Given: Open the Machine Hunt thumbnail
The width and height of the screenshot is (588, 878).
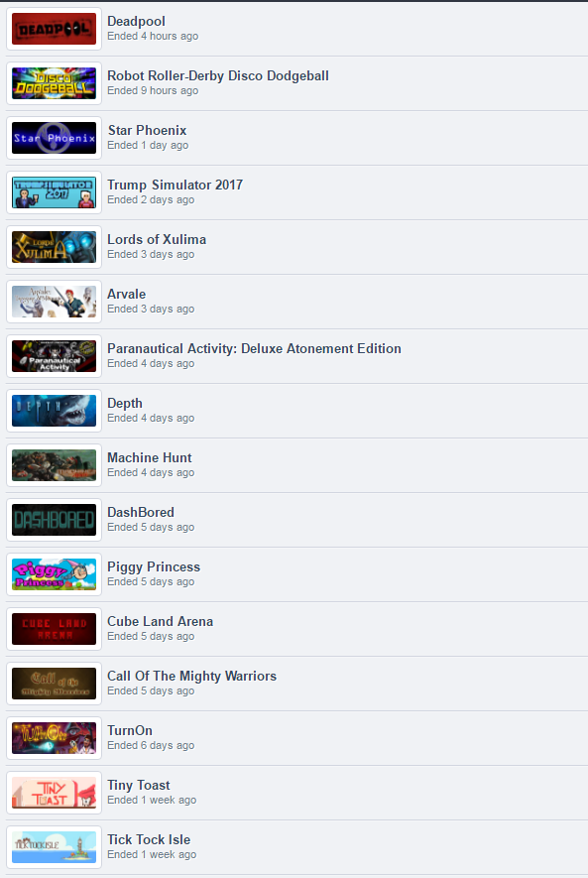Looking at the screenshot, I should 54,465.
